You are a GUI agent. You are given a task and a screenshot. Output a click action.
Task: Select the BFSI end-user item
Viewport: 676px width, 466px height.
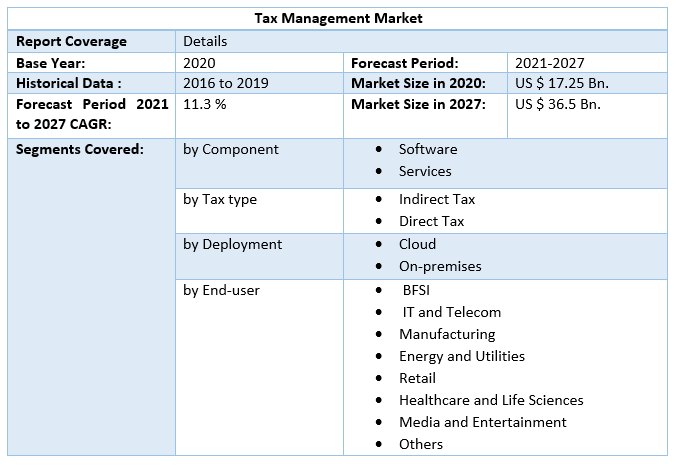[x=418, y=289]
